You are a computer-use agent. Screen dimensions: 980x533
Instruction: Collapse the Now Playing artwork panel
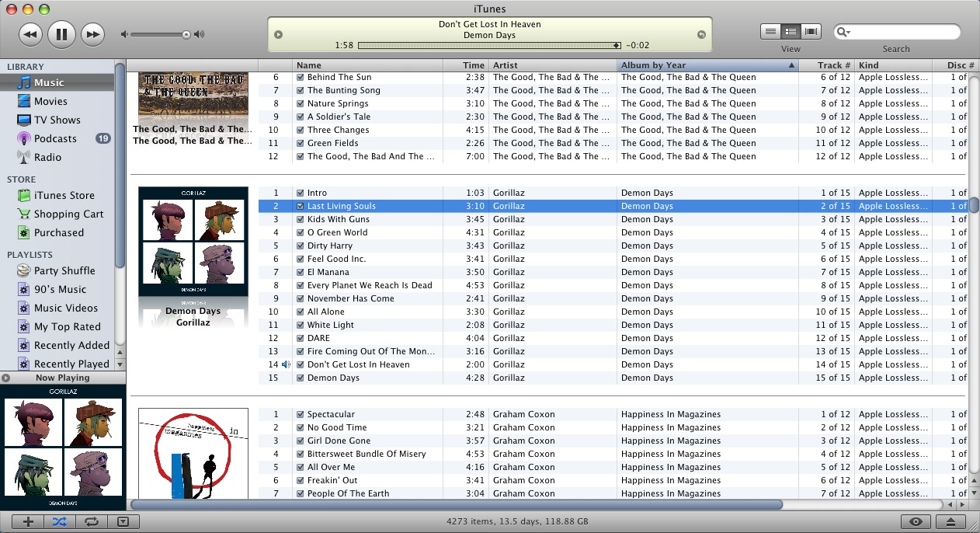coord(6,378)
